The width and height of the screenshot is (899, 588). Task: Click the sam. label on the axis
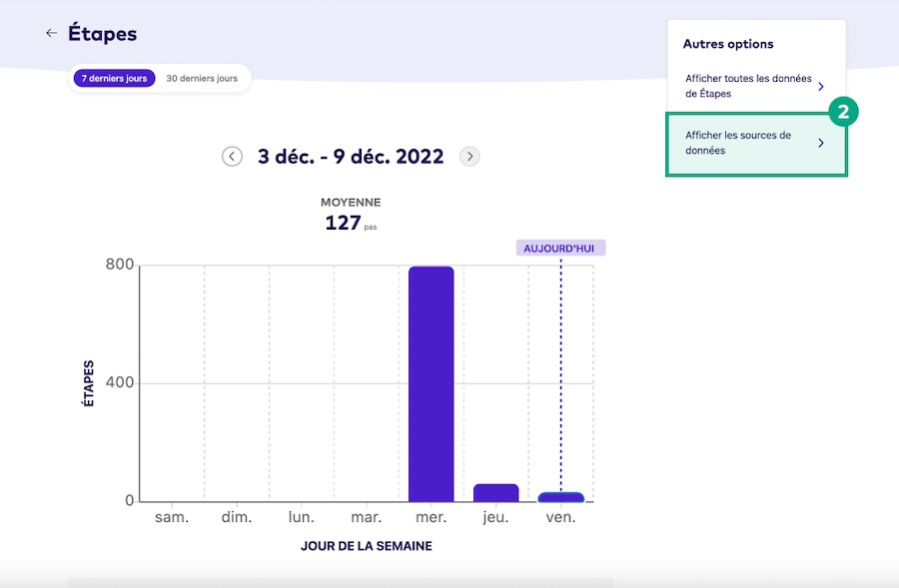pos(173,518)
